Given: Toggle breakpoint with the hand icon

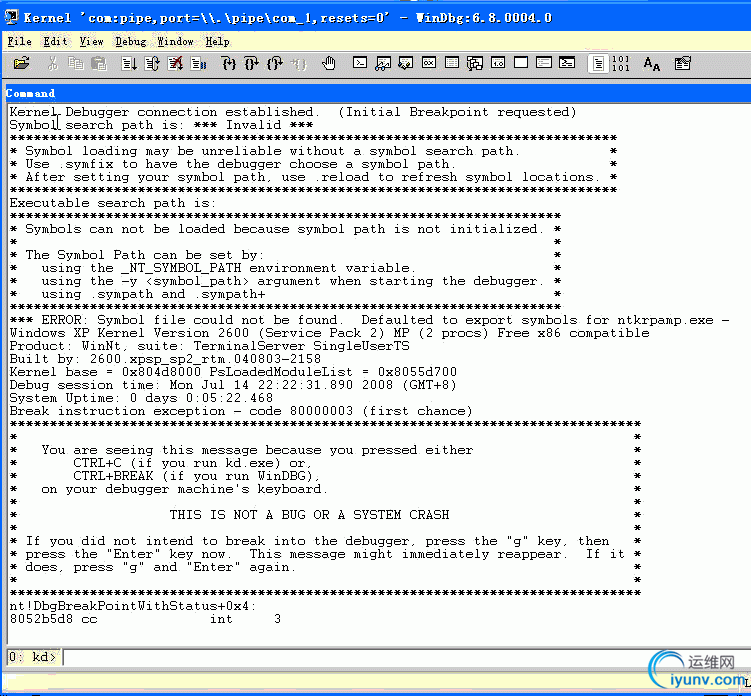Looking at the screenshot, I should (x=329, y=63).
